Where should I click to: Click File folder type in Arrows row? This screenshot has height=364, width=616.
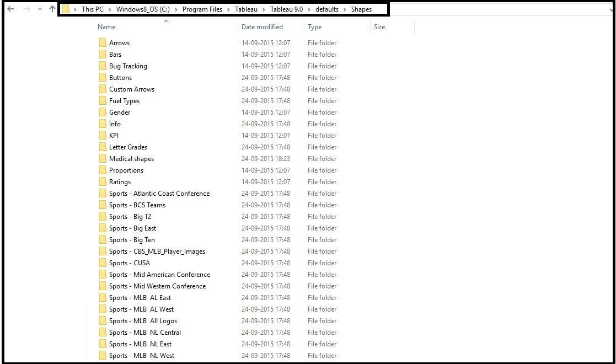322,43
